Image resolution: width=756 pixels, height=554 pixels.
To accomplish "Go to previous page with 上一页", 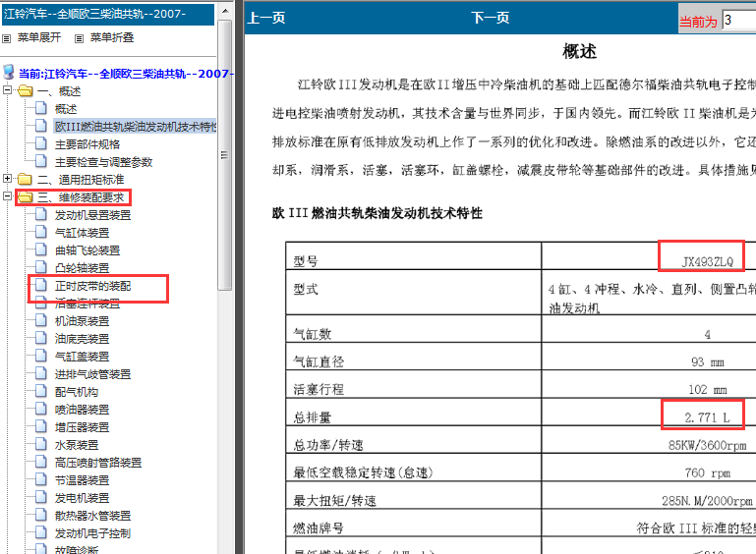I will 266,19.
